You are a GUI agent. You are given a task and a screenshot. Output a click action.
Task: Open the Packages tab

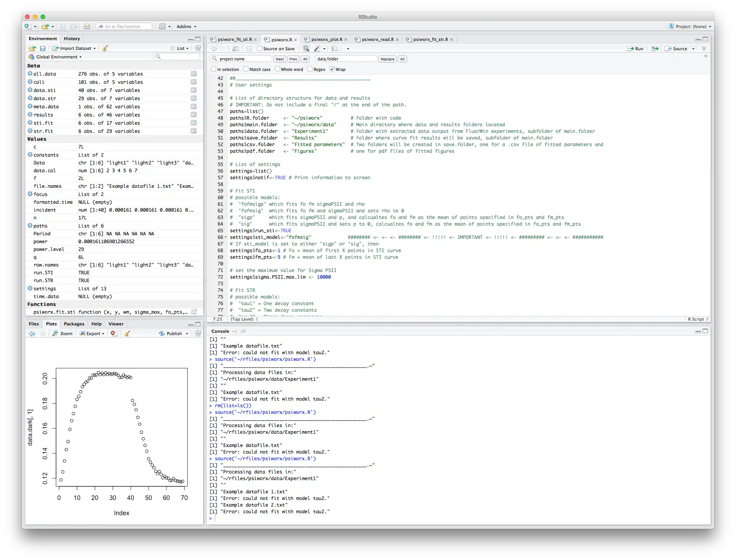click(x=74, y=324)
